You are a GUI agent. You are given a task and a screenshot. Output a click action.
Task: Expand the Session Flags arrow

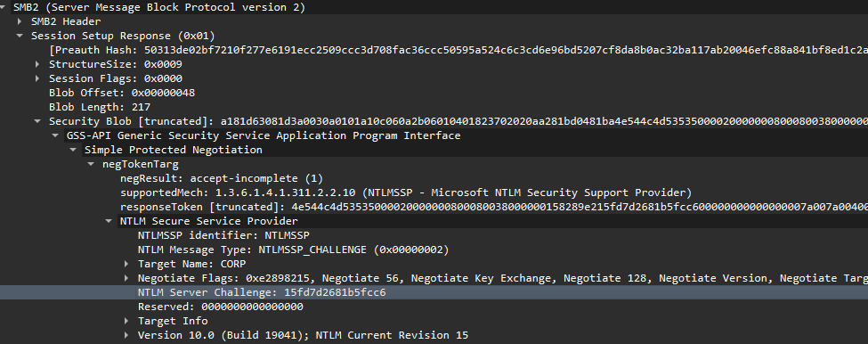click(x=37, y=78)
